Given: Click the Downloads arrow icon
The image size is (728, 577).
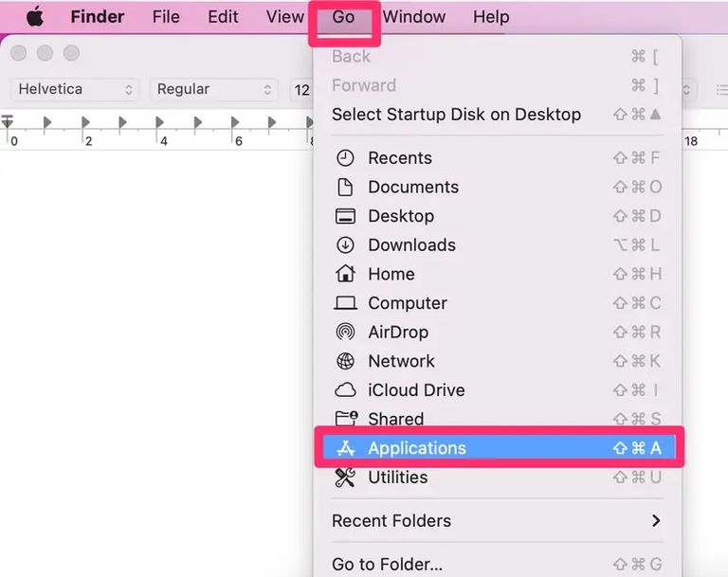Looking at the screenshot, I should pyautogui.click(x=346, y=245).
